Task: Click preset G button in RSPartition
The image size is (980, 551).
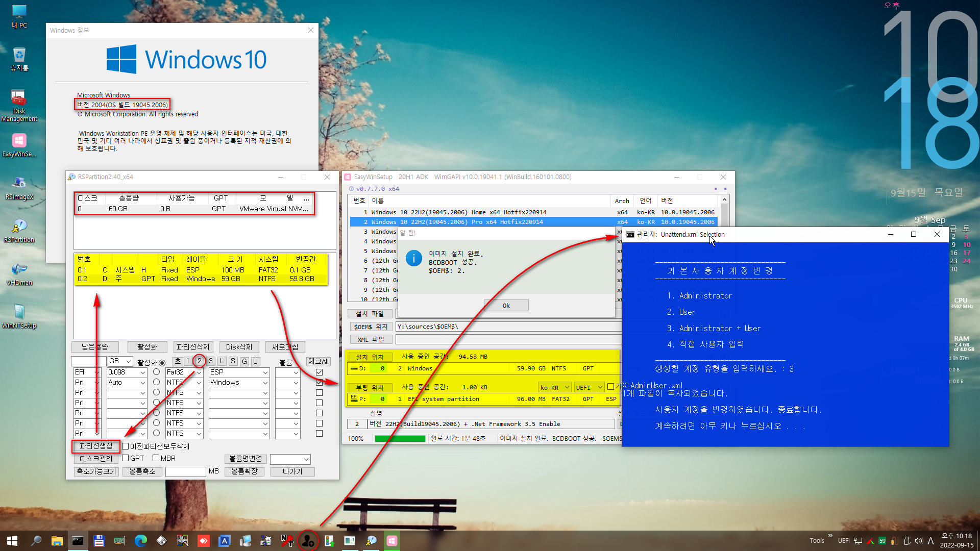Action: coord(244,361)
